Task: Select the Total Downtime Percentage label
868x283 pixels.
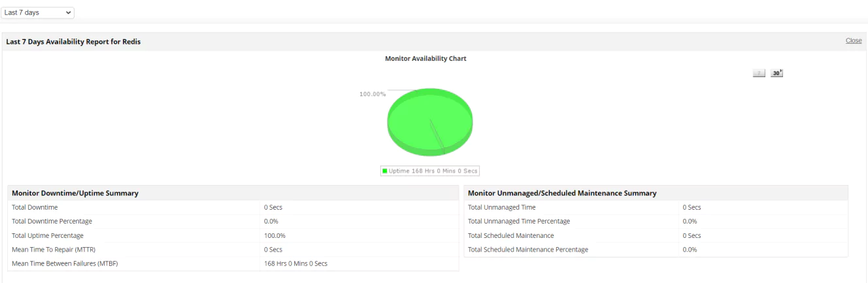Action: click(x=52, y=222)
